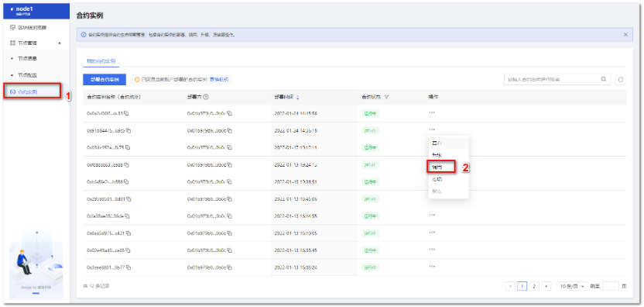Click the contract address ending 36de
644x307 pixels.
[105, 216]
